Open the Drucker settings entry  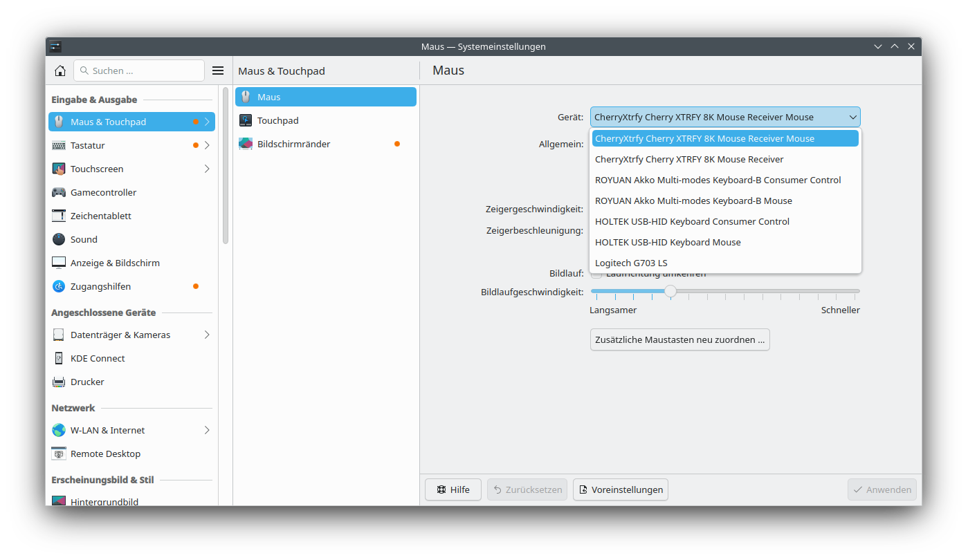pos(131,382)
